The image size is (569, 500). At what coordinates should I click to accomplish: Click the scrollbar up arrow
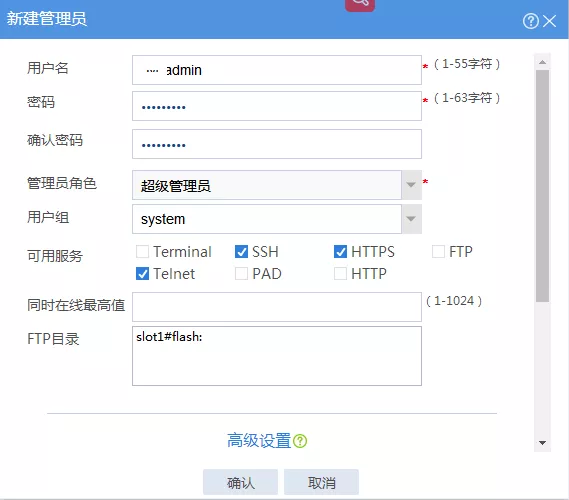point(543,62)
